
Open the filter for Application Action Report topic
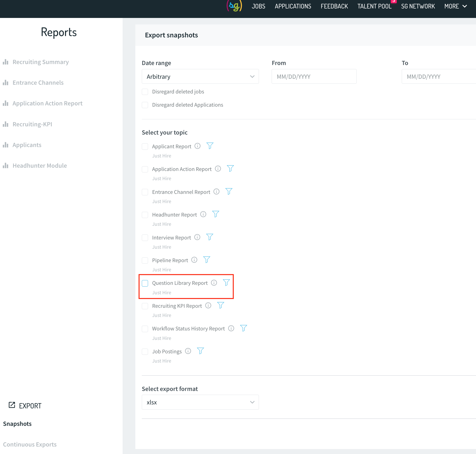tap(230, 168)
